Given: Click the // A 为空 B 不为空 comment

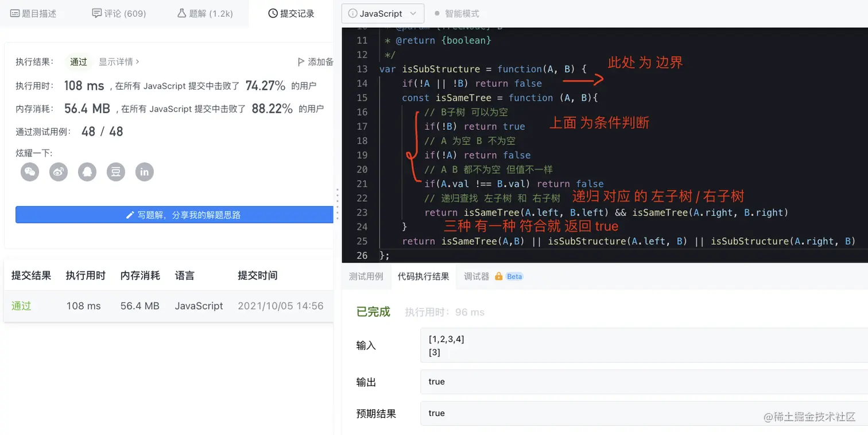Looking at the screenshot, I should (470, 141).
